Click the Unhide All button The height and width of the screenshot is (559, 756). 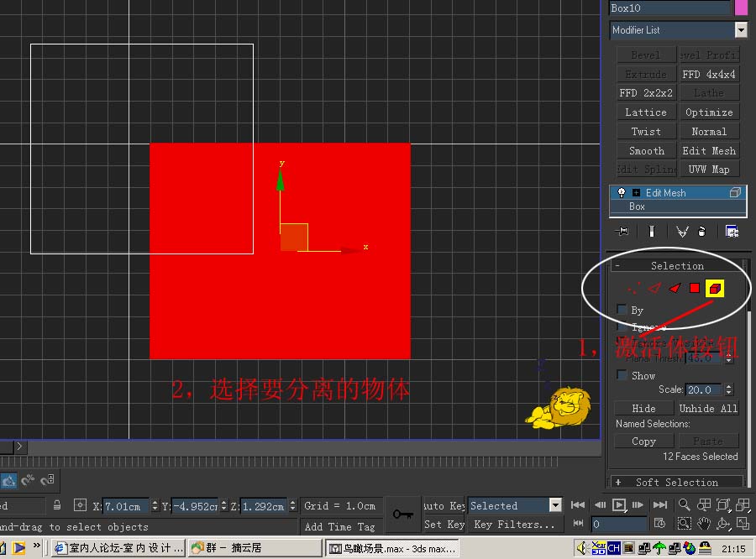coord(708,408)
